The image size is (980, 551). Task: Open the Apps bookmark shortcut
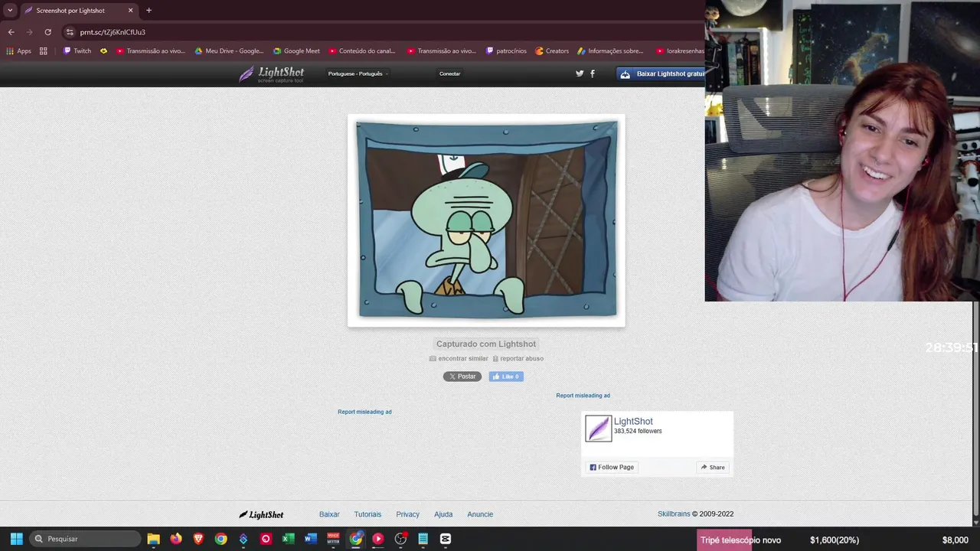pyautogui.click(x=19, y=51)
